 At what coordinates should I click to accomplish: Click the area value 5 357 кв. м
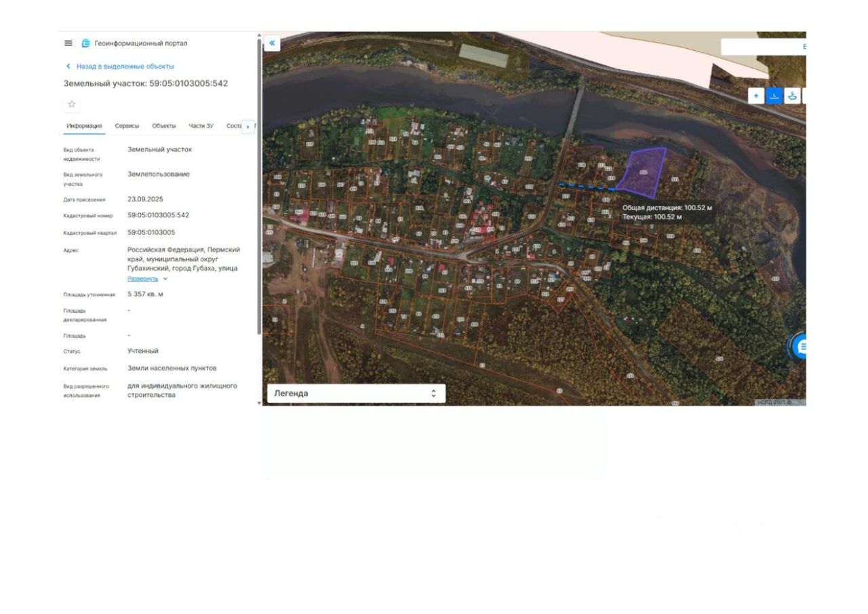[145, 294]
